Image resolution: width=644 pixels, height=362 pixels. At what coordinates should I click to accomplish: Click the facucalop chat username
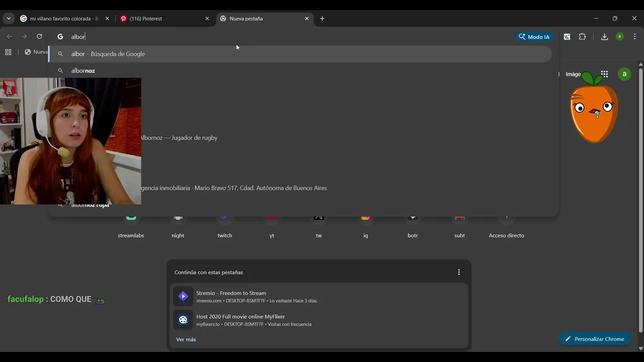point(26,299)
